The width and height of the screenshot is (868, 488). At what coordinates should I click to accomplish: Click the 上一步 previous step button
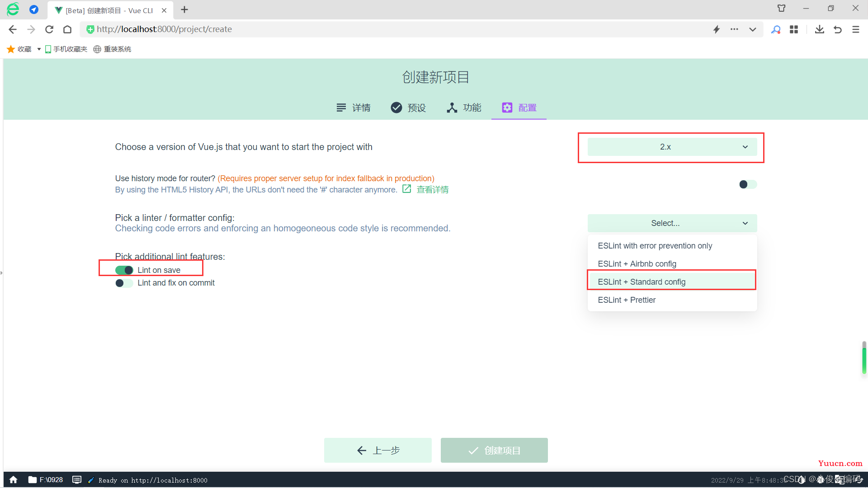378,450
